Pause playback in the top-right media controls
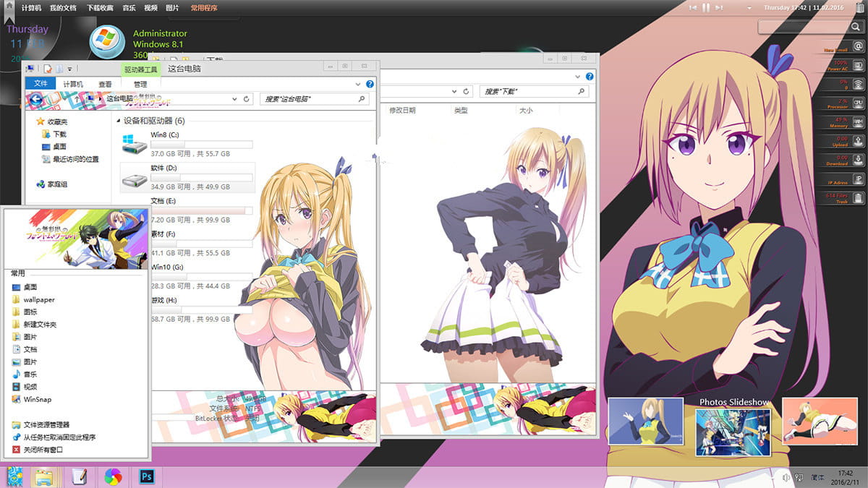The image size is (868, 488). pos(706,7)
